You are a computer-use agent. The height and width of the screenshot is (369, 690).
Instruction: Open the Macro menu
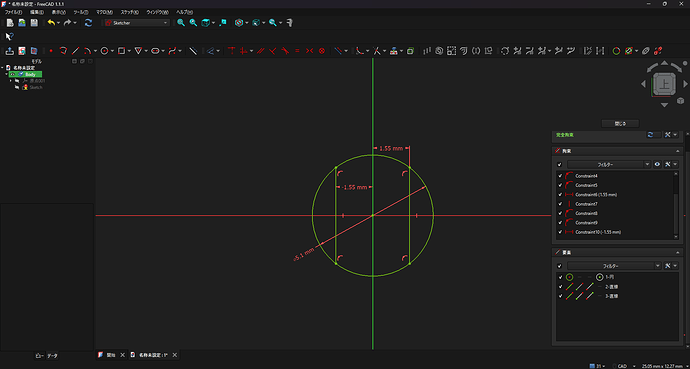coord(104,12)
